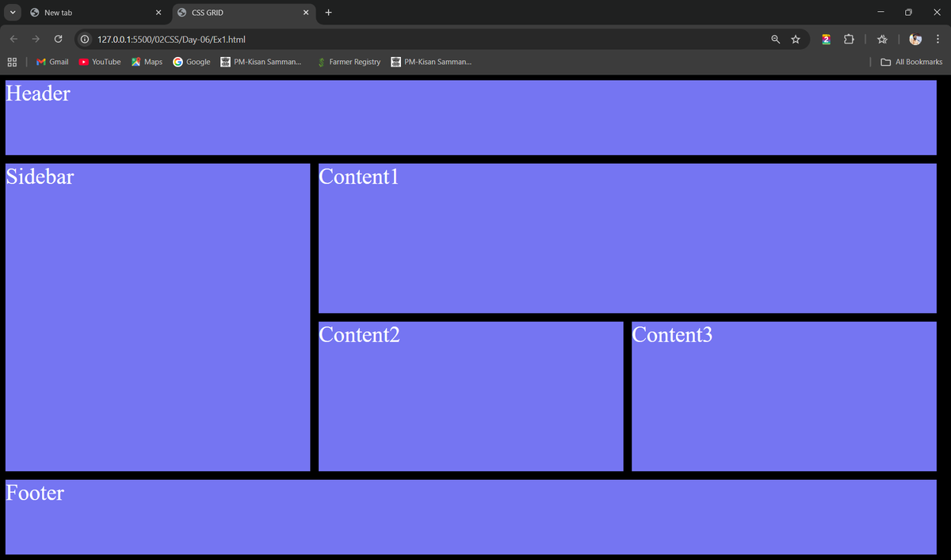The width and height of the screenshot is (951, 560).
Task: Open the Extensions puzzle icon
Action: (849, 39)
